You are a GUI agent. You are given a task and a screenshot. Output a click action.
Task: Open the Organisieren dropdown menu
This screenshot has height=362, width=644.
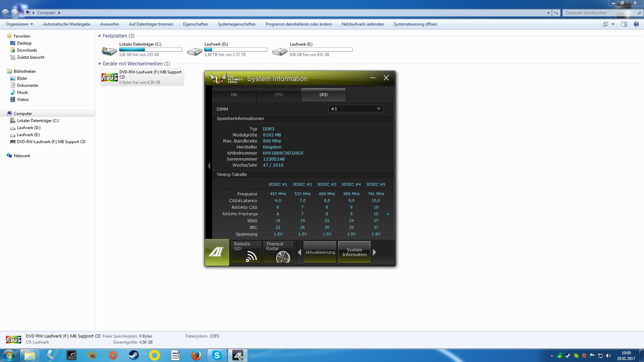point(19,24)
